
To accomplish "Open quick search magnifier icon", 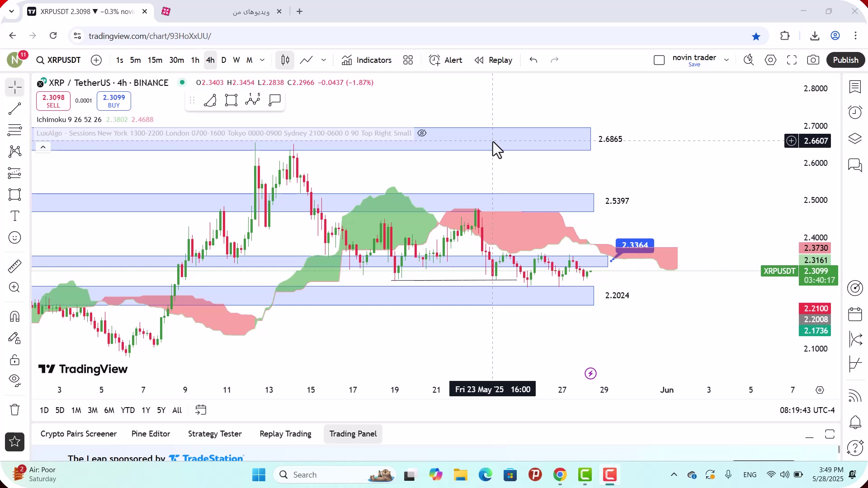I will tap(749, 60).
